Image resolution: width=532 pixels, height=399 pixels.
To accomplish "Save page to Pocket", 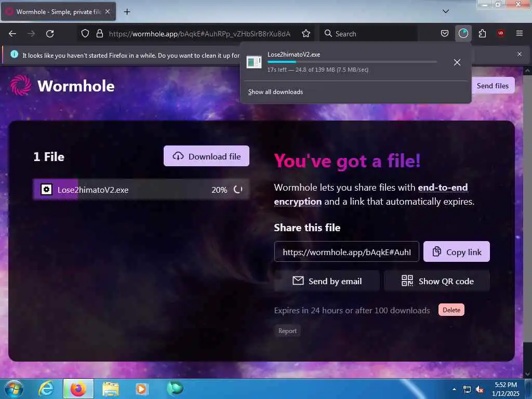I will click(x=445, y=34).
